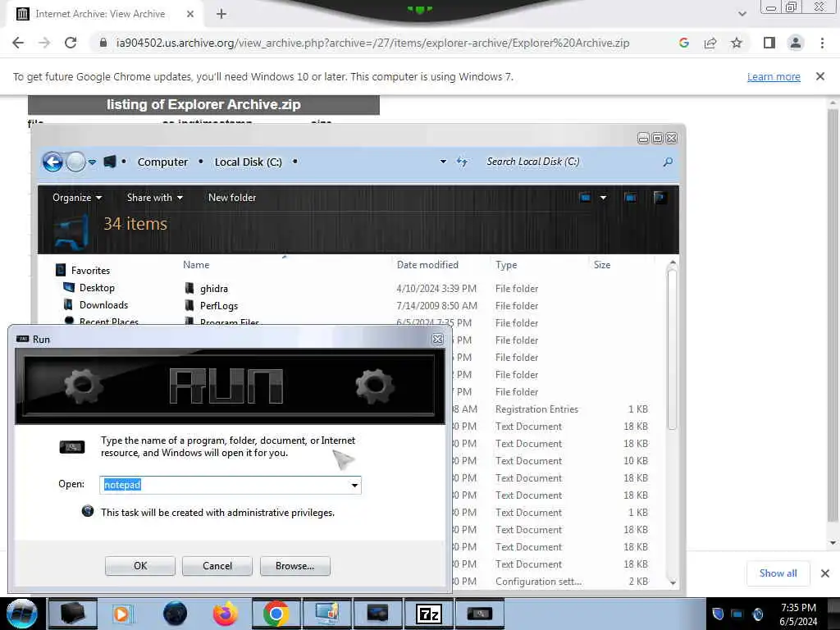Open Explorer help icon
Image resolution: width=840 pixels, height=630 pixels.
(660, 198)
